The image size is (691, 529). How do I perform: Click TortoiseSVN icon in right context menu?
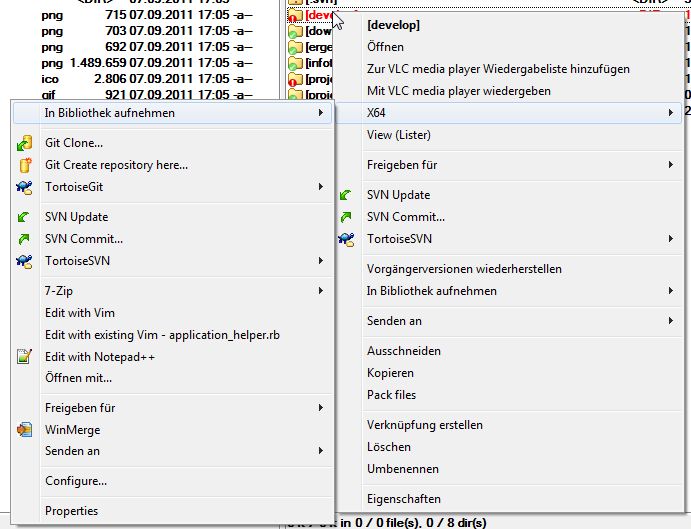click(346, 239)
